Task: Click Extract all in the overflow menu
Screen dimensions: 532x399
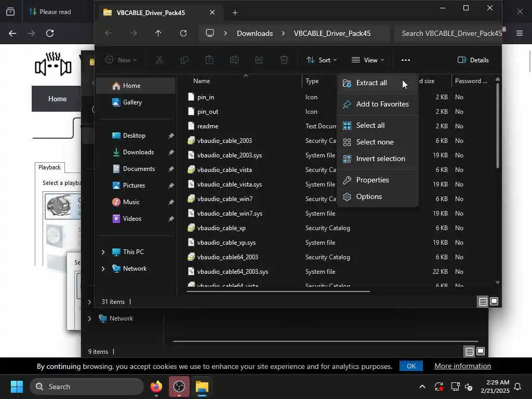Action: tap(377, 83)
